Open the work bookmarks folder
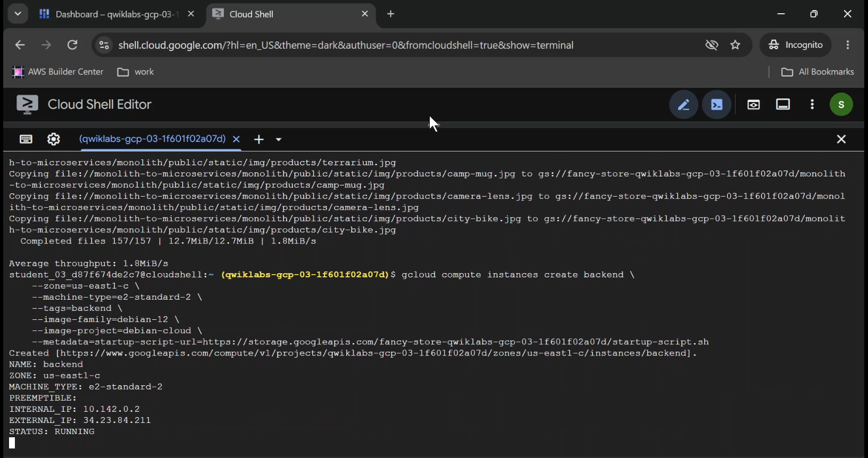This screenshot has width=868, height=458. point(136,72)
